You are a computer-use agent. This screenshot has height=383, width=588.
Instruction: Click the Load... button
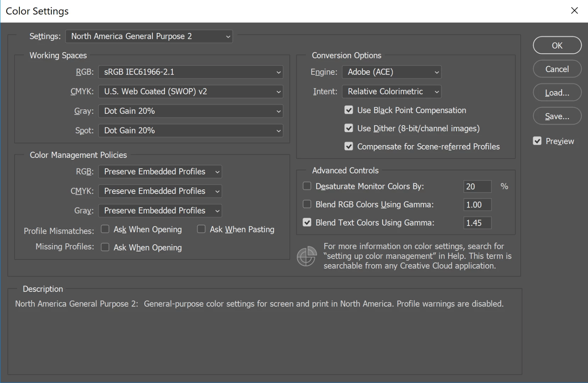[x=557, y=93]
